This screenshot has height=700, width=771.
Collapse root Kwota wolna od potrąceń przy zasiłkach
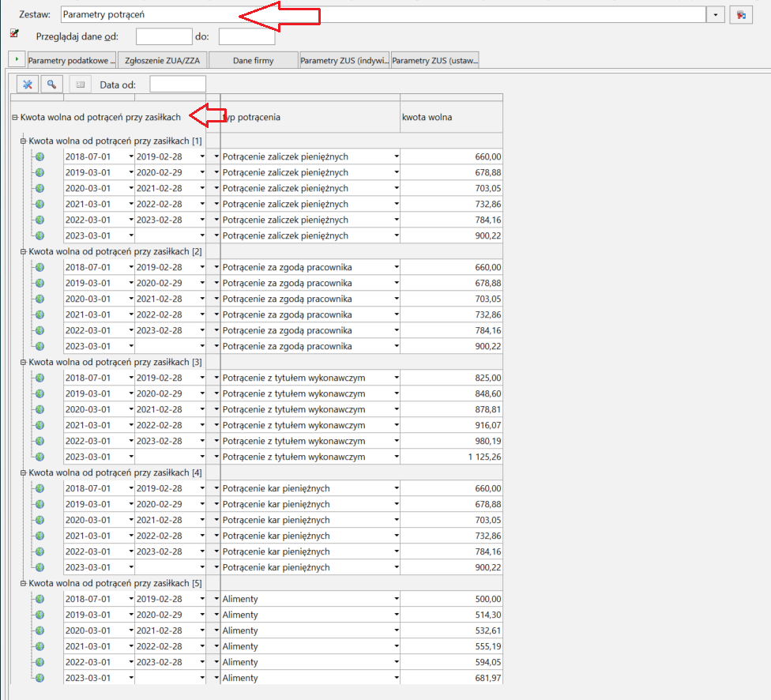[x=15, y=117]
